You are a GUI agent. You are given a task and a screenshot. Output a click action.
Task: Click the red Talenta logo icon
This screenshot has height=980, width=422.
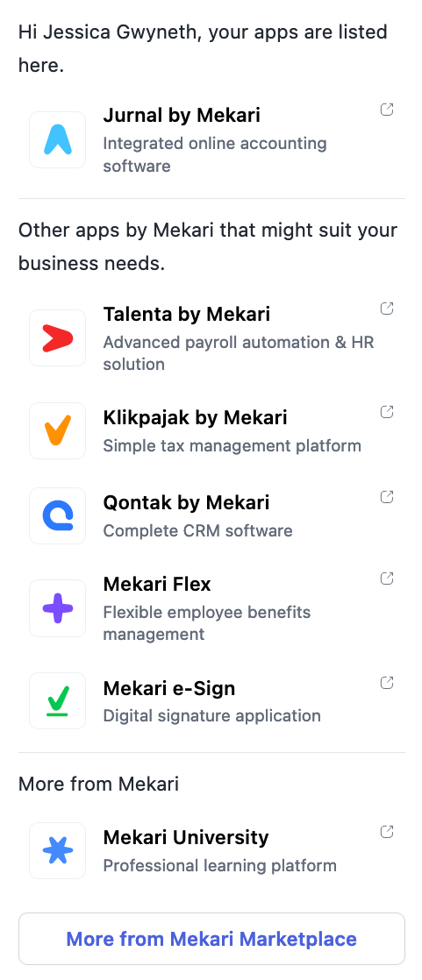[x=58, y=338]
